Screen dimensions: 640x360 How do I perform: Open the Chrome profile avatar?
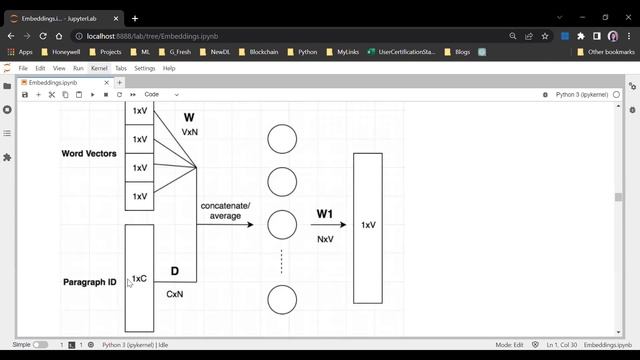tap(613, 36)
